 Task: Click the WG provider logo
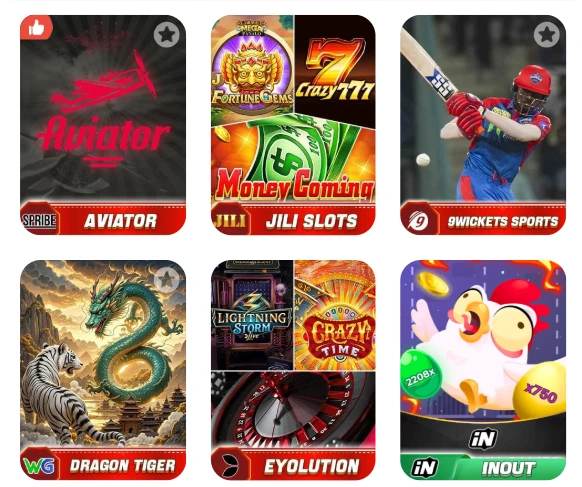coord(39,465)
